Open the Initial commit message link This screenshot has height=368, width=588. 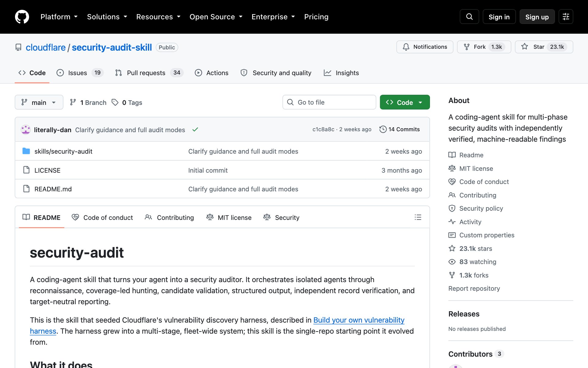(x=208, y=170)
